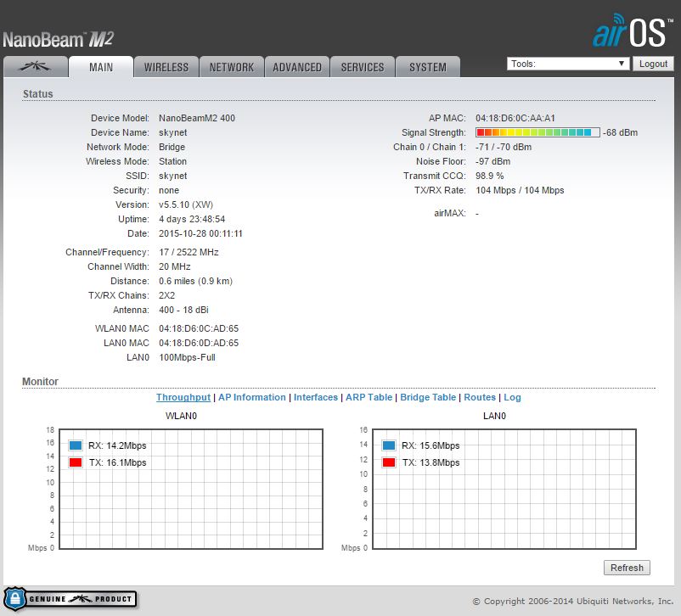
Task: Open the WIRELESS tab
Action: click(x=166, y=67)
